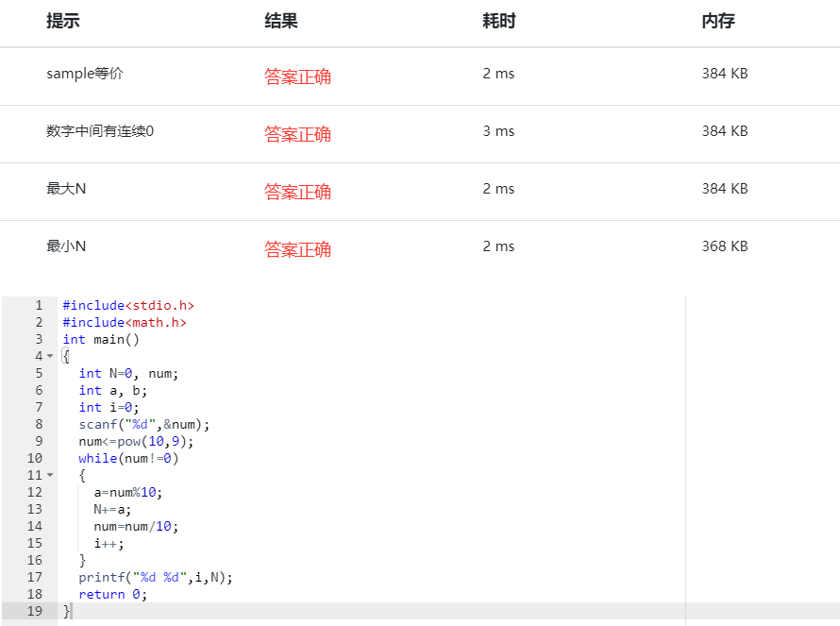The height and width of the screenshot is (626, 840).
Task: Click the 368 KB memory value
Action: click(x=724, y=246)
